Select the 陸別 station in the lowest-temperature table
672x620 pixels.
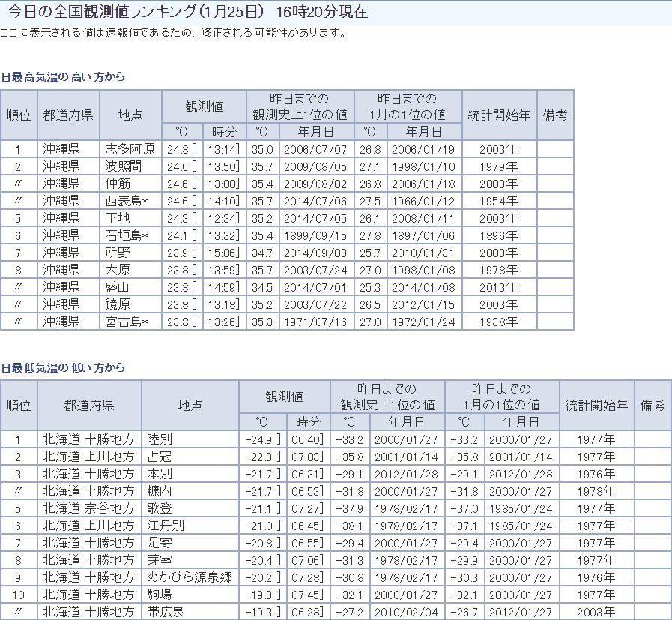[160, 439]
